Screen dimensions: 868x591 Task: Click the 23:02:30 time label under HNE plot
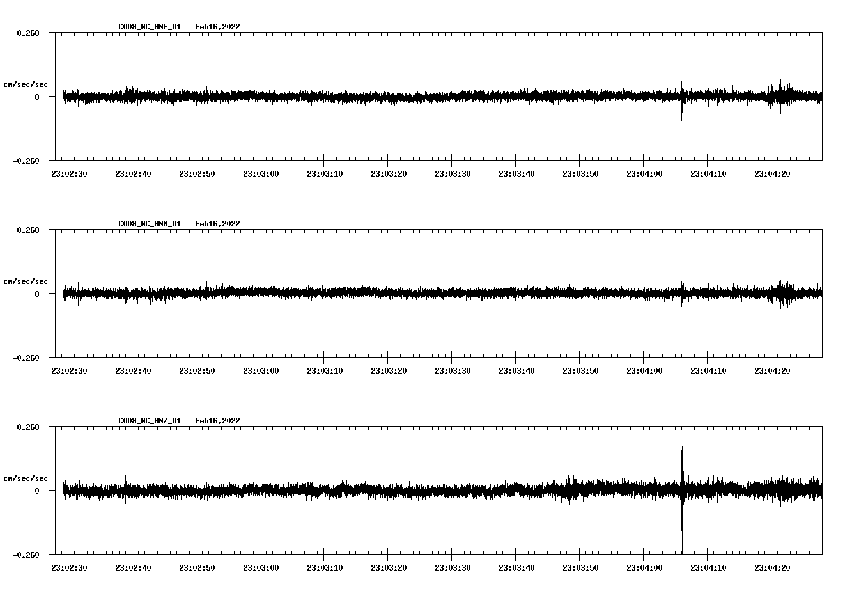(69, 174)
